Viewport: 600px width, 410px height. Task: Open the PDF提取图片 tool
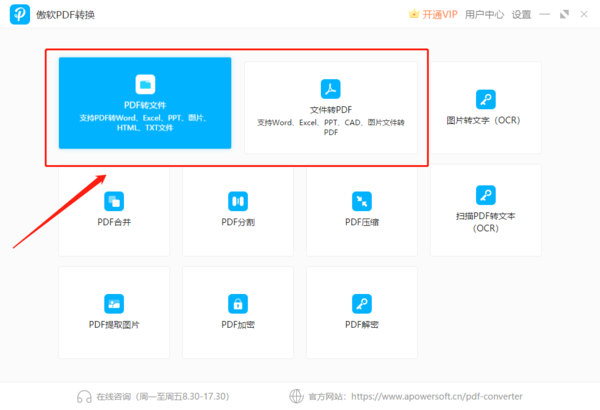click(x=114, y=312)
